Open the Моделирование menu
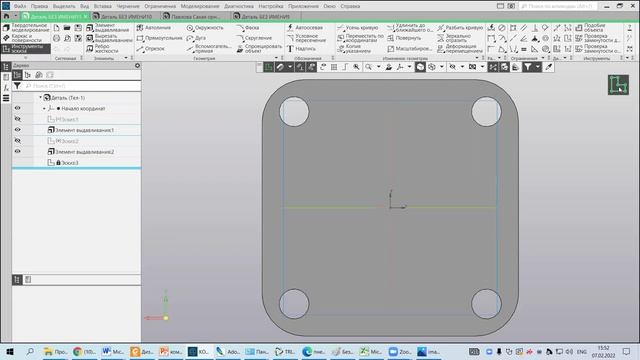The height and width of the screenshot is (360, 640). (x=200, y=6)
